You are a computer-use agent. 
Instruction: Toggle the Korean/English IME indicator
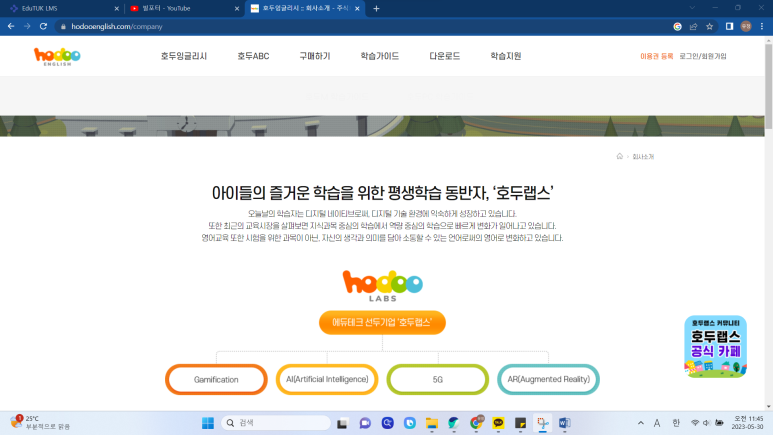676,423
